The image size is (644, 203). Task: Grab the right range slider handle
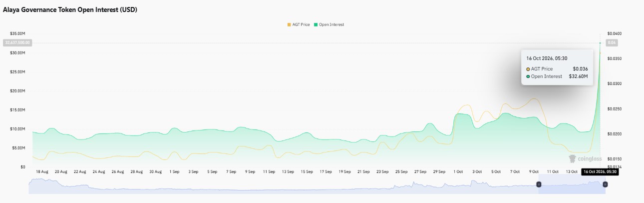coord(605,184)
